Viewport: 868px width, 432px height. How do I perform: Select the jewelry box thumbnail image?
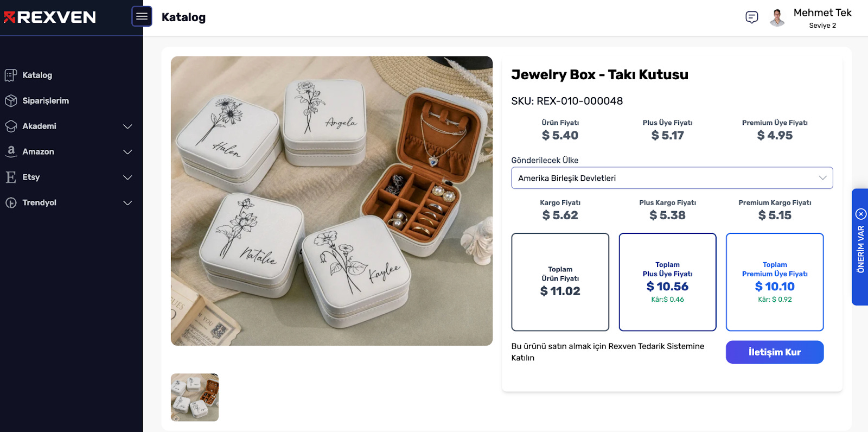[194, 397]
